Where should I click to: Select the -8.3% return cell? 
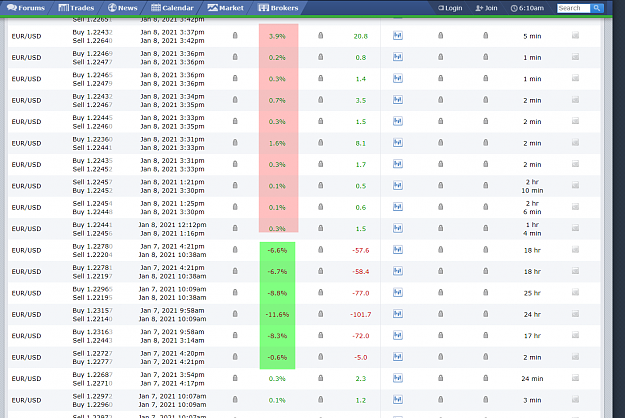(x=277, y=336)
